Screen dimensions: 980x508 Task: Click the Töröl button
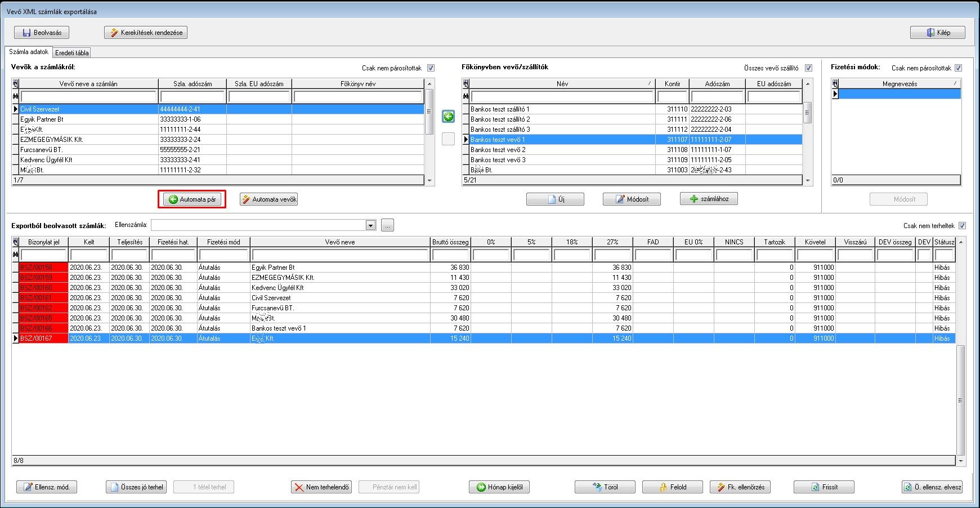click(605, 487)
